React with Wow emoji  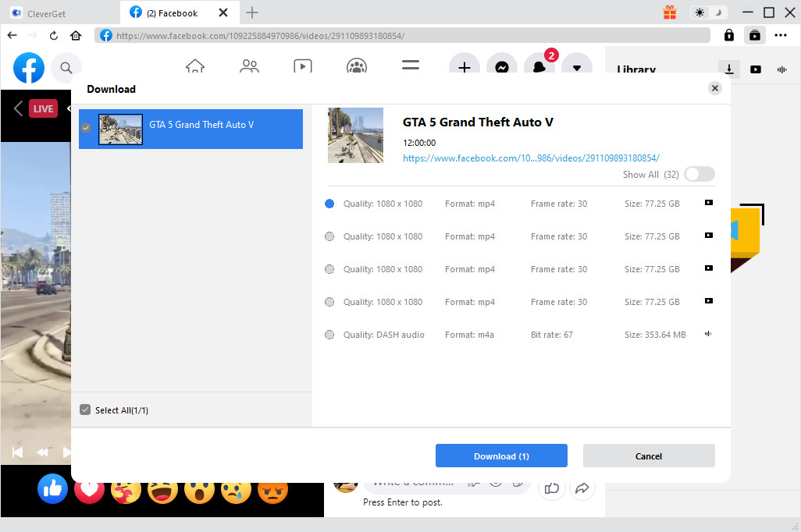pos(199,491)
